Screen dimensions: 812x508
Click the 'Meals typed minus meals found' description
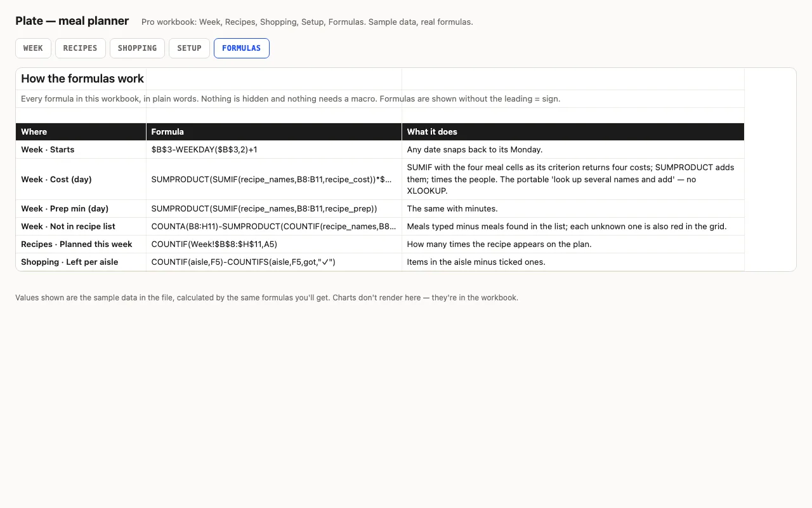click(x=573, y=227)
